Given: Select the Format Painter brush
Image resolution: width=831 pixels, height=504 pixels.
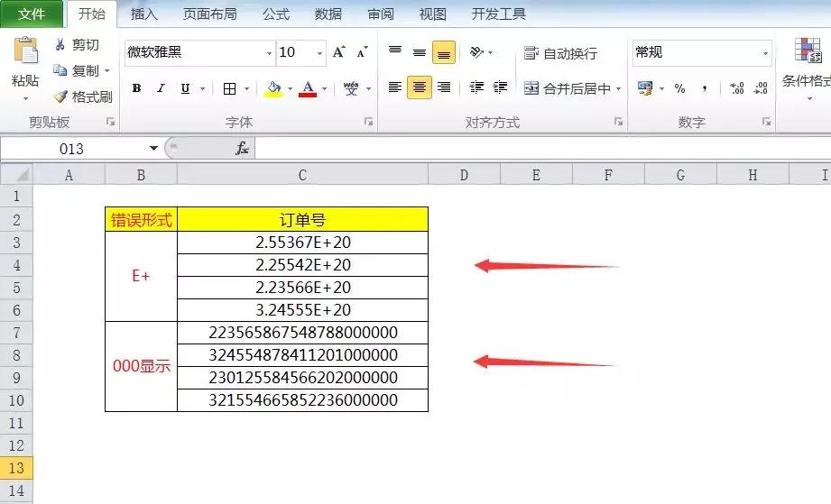Looking at the screenshot, I should [83, 96].
